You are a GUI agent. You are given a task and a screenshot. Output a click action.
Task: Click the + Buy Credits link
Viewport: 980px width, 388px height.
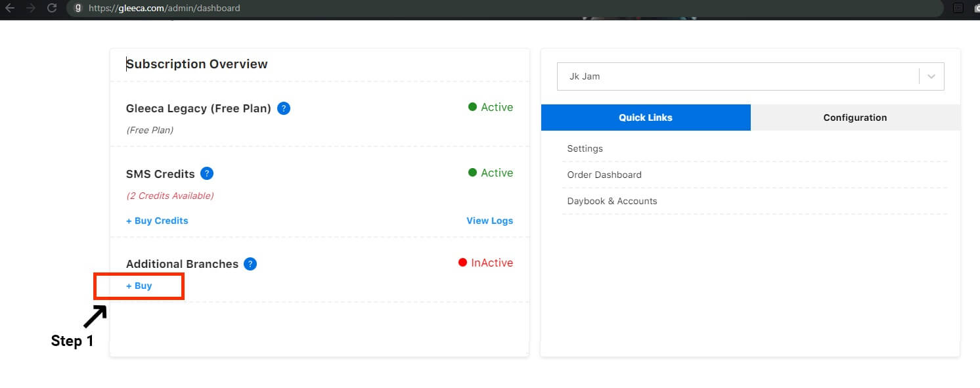coord(157,221)
